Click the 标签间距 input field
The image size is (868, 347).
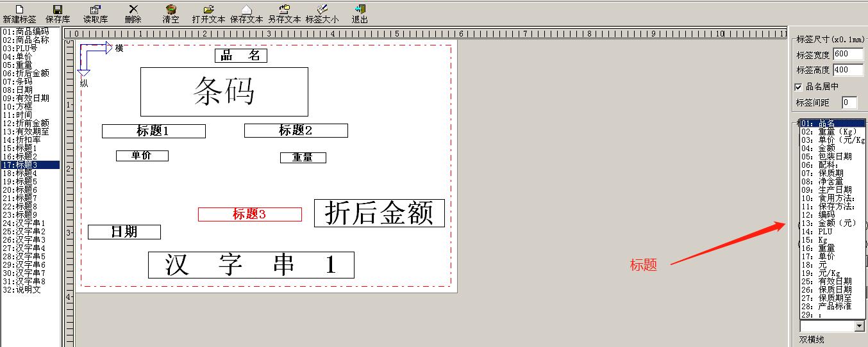849,102
